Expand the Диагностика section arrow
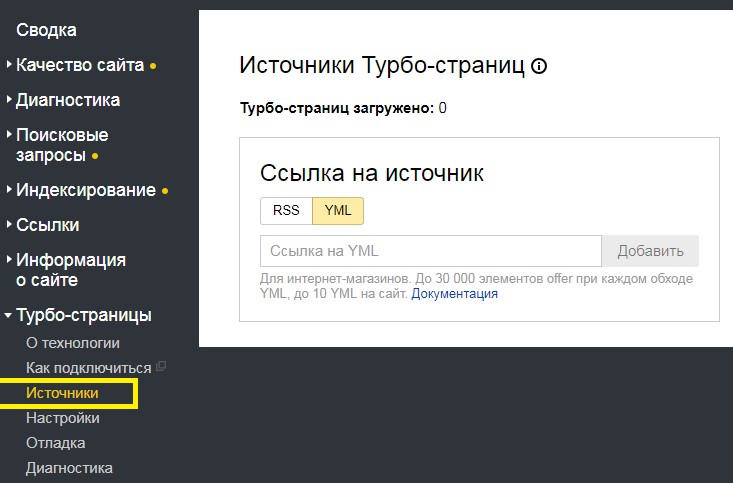The image size is (733, 483). (9, 100)
